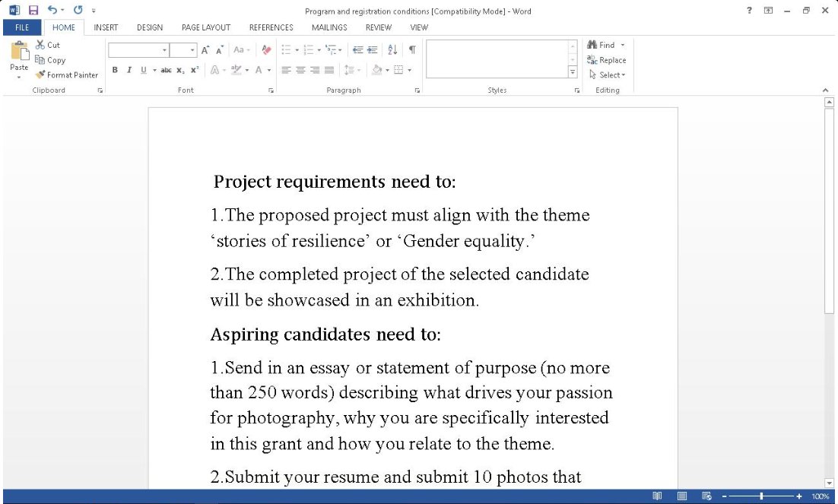
Task: Open the font name dropdown
Action: pyautogui.click(x=164, y=50)
